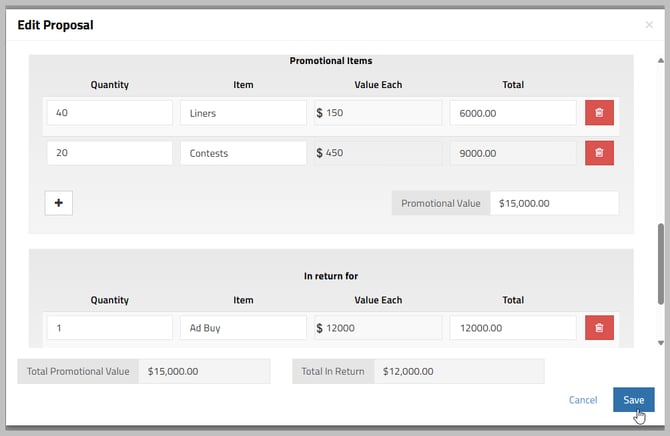Delete the Liners promotional item row
Screen dimensions: 670x436
click(x=599, y=112)
